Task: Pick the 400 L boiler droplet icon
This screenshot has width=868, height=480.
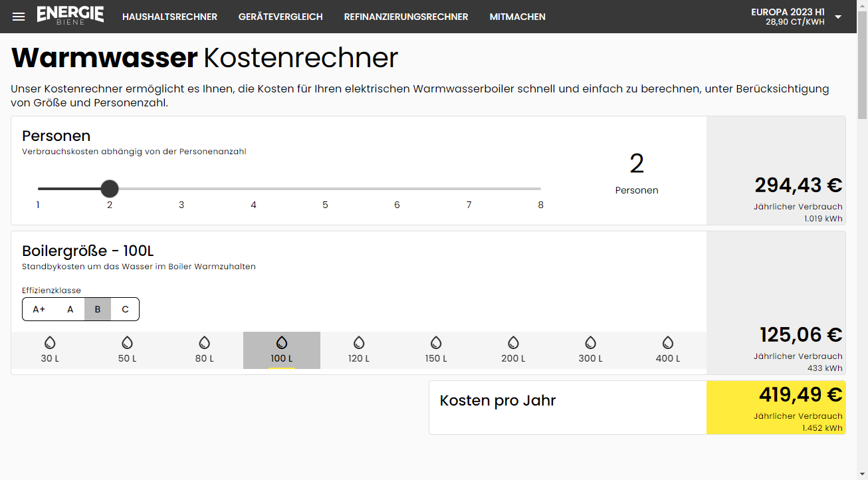Action: pyautogui.click(x=668, y=343)
